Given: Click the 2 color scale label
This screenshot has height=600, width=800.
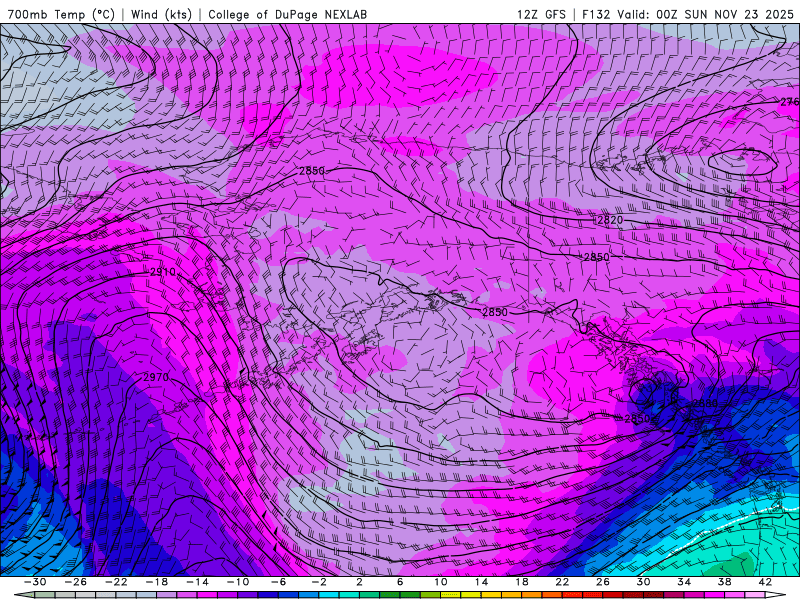Looking at the screenshot, I should 359,582.
